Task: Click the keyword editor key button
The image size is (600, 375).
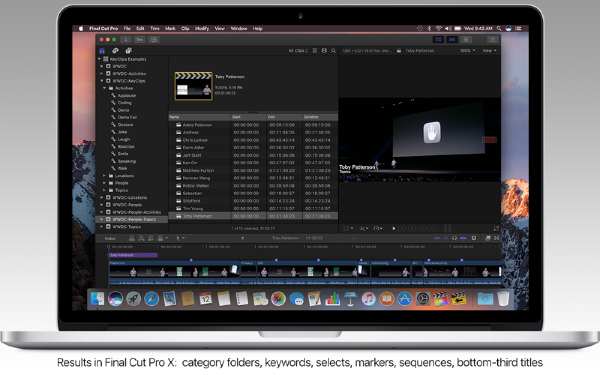Action: 140,39
